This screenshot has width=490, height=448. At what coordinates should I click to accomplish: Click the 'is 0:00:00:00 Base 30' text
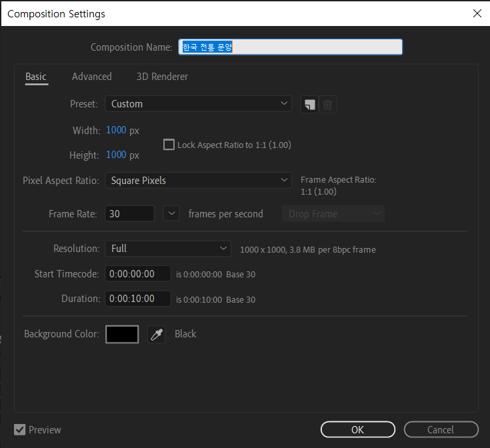click(x=215, y=274)
